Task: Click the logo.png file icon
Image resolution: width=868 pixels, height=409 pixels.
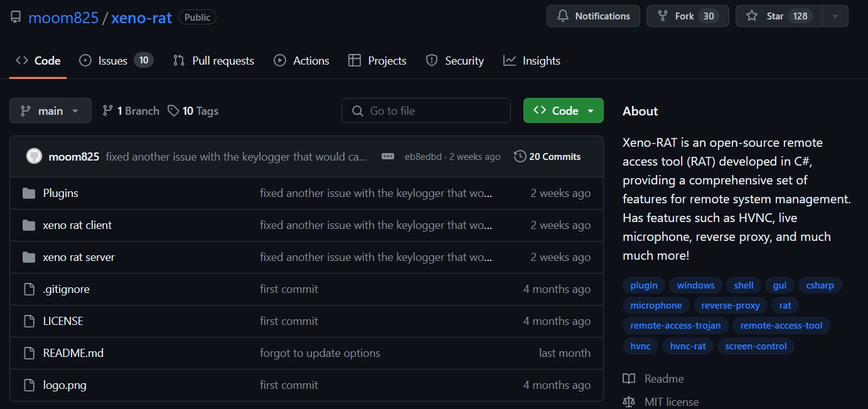Action: tap(28, 385)
